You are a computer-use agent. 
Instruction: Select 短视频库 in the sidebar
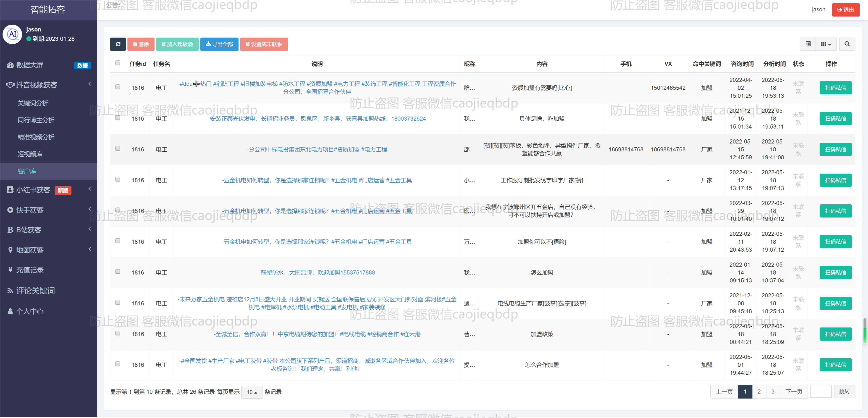[30, 154]
